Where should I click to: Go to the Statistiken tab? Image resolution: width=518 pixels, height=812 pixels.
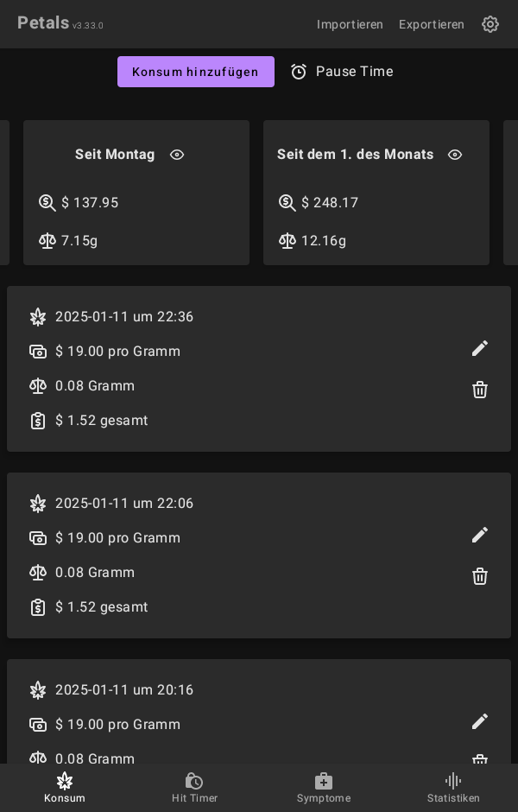click(x=453, y=788)
